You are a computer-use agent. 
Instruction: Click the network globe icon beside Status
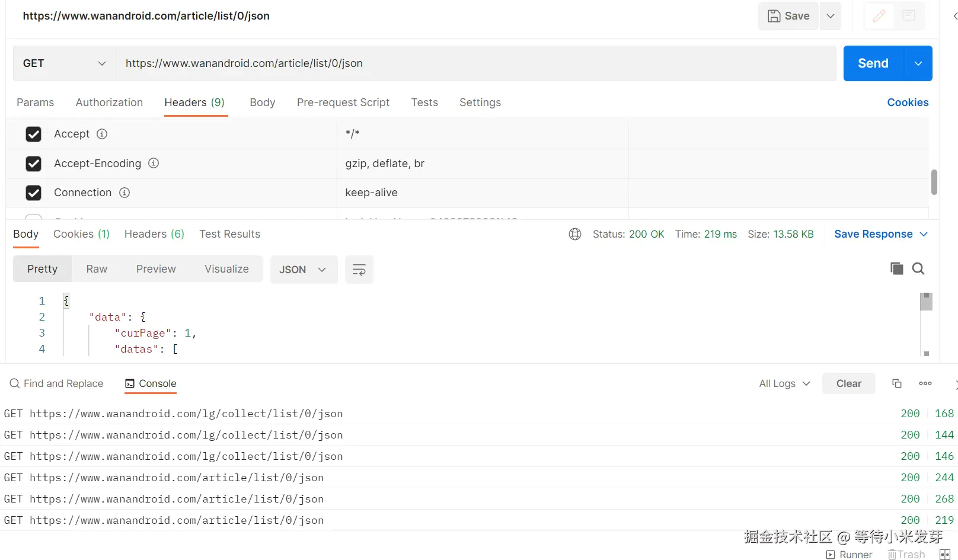(575, 234)
